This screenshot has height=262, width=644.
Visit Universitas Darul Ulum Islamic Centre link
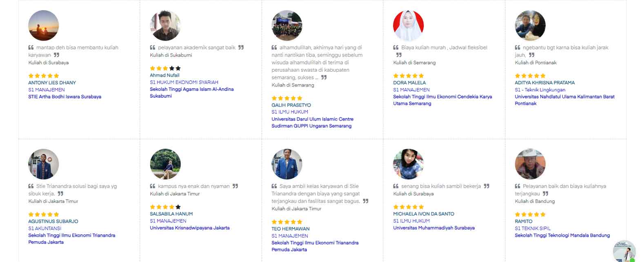point(313,123)
